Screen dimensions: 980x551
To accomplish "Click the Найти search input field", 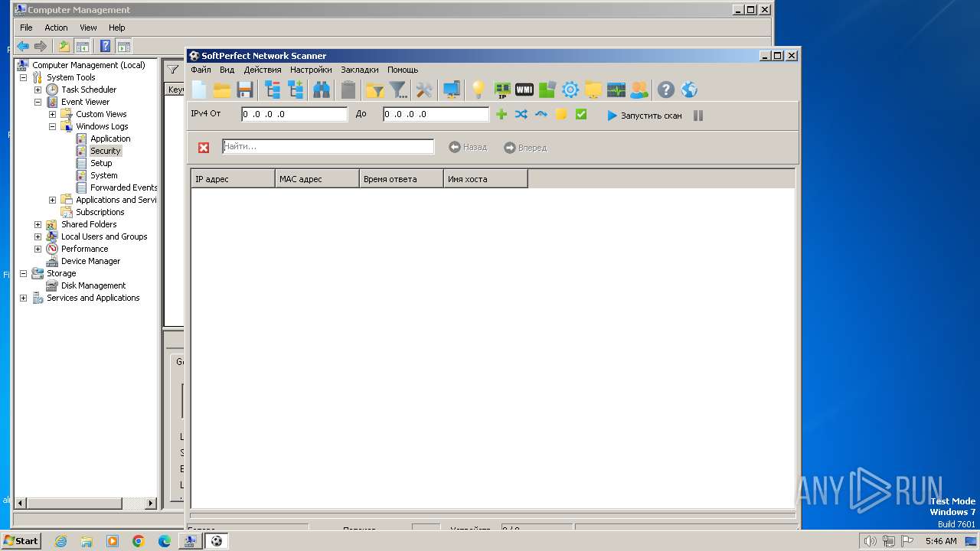I will (x=328, y=146).
